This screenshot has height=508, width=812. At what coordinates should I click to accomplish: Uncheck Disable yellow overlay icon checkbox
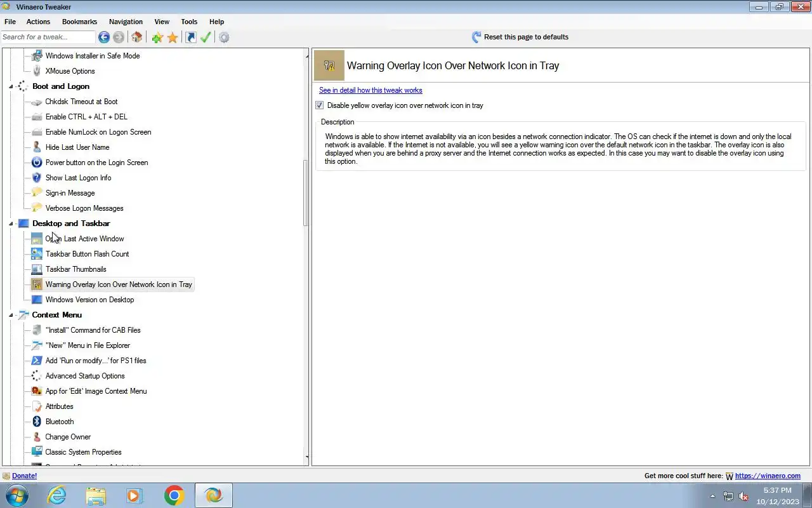320,105
